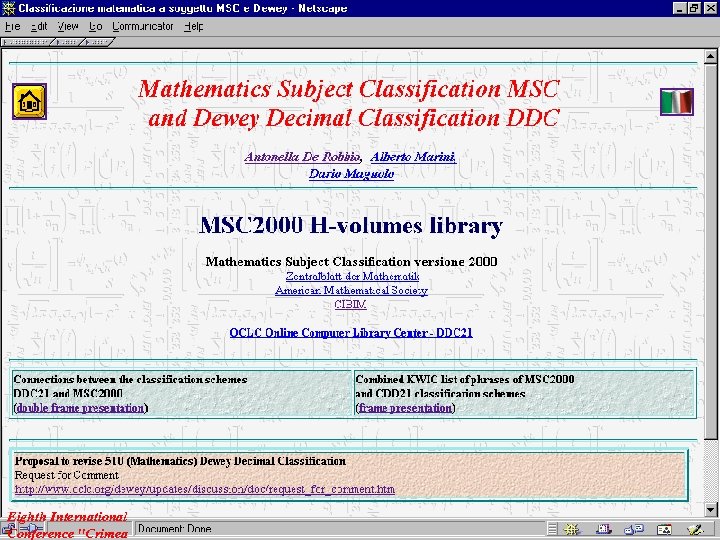Click 'Mathematics Subject Classification versione 2000' text
Image resolution: width=720 pixels, height=540 pixels.
point(351,262)
